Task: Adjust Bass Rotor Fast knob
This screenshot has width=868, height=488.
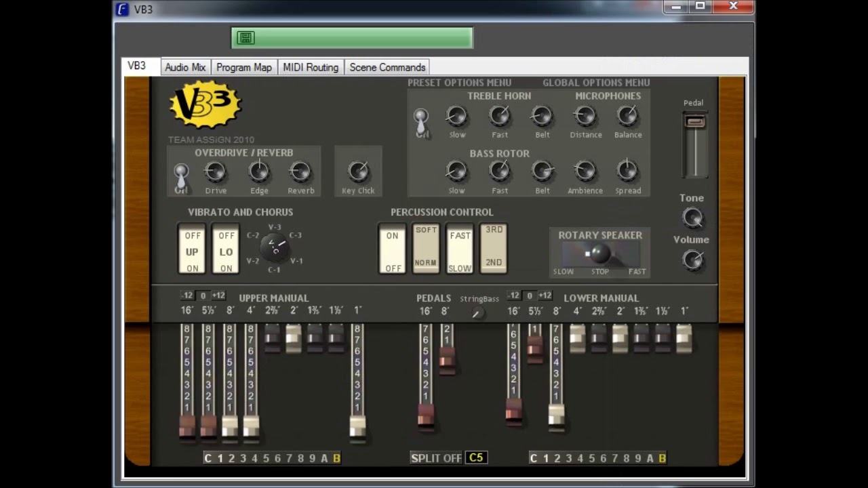Action: [x=500, y=171]
